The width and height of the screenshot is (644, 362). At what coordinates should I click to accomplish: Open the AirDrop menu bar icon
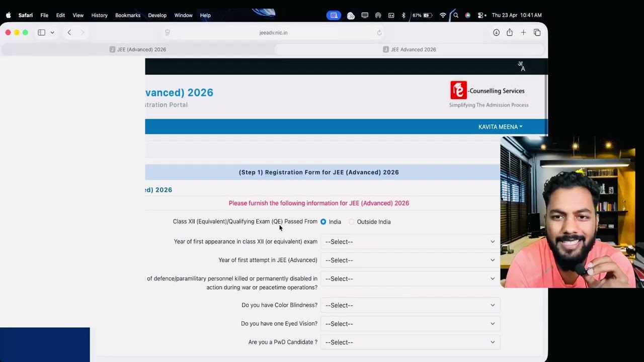click(378, 15)
